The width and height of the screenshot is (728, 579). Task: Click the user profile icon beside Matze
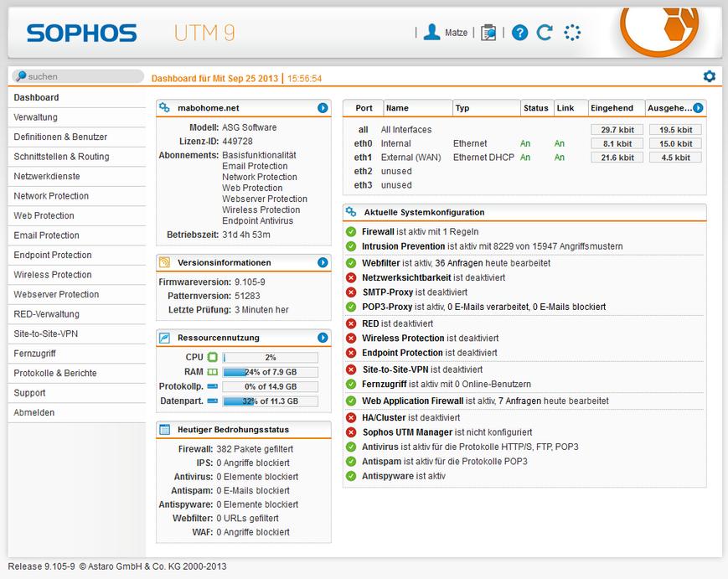(431, 32)
